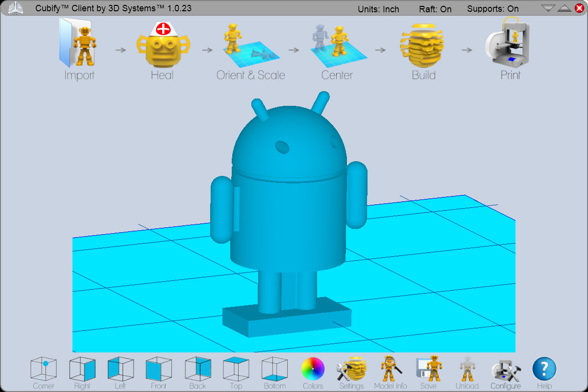Open Help question mark icon

(544, 369)
